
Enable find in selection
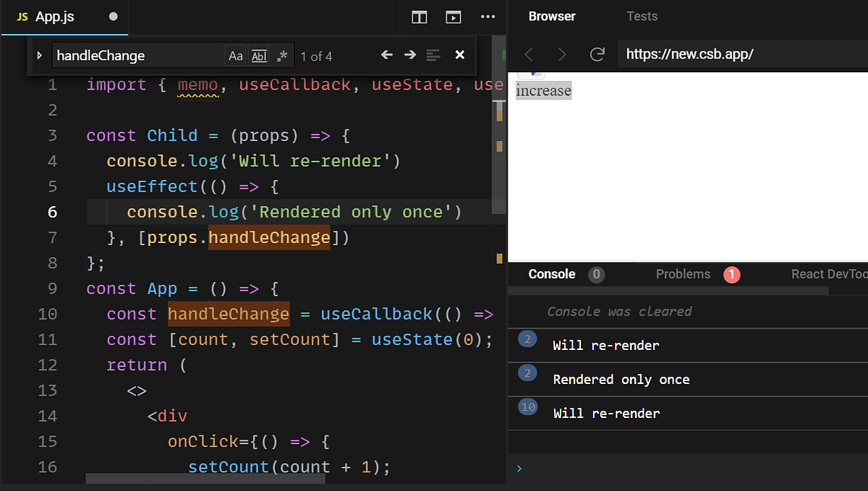tap(435, 56)
